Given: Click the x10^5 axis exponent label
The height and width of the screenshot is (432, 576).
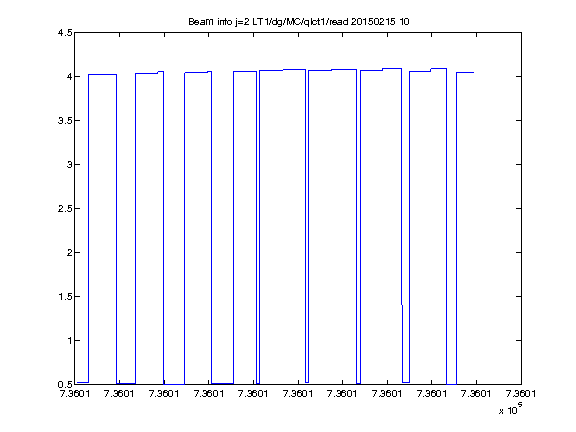Looking at the screenshot, I should (511, 409).
